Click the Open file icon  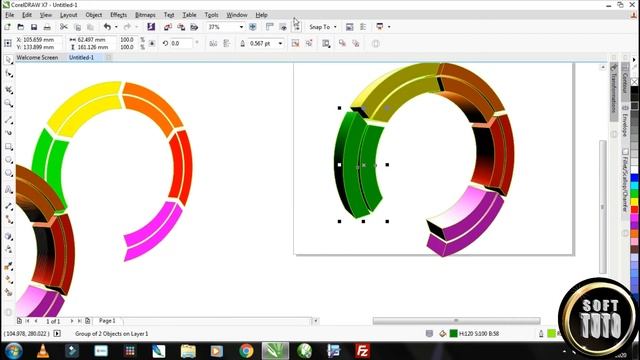(x=20, y=27)
